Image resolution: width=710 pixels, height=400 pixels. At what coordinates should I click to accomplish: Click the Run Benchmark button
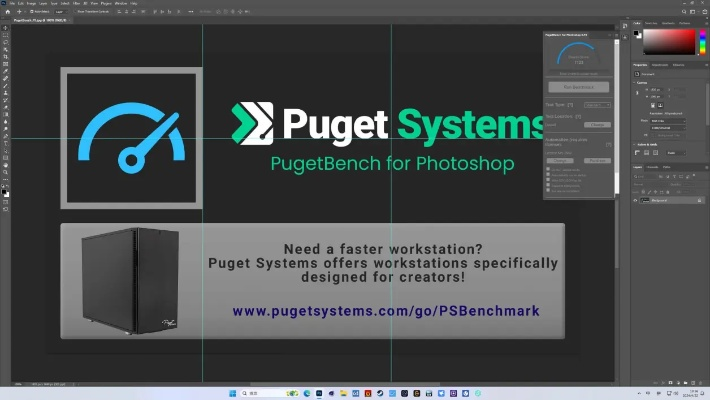(x=578, y=87)
